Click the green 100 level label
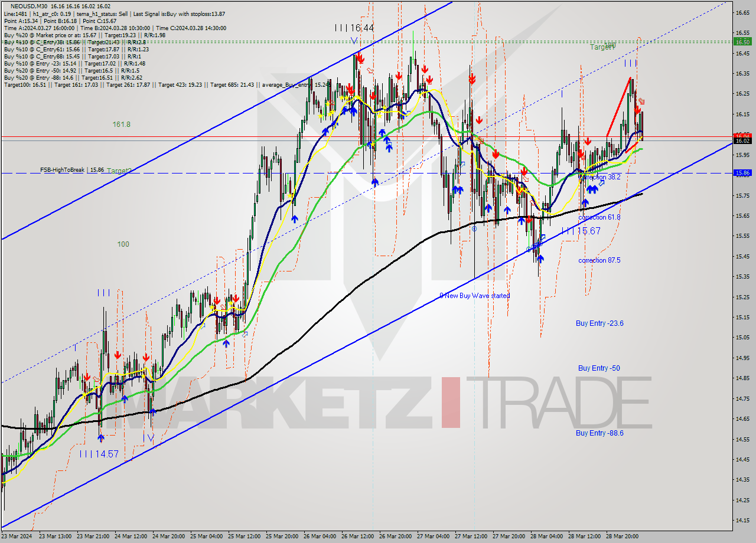 coord(123,244)
